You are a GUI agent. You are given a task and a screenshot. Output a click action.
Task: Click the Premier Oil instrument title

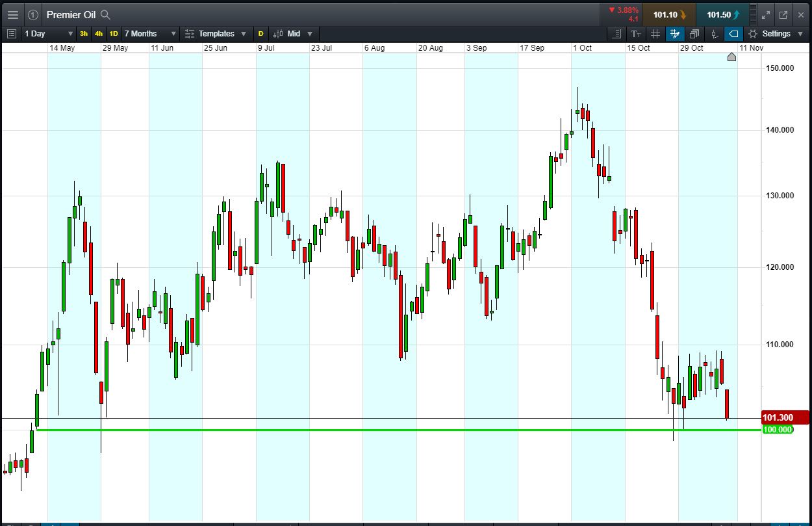click(x=71, y=14)
